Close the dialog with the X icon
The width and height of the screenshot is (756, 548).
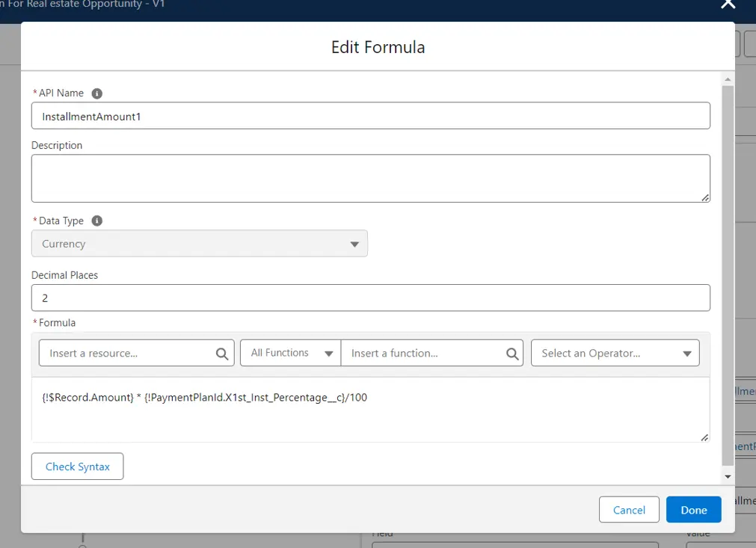728,4
